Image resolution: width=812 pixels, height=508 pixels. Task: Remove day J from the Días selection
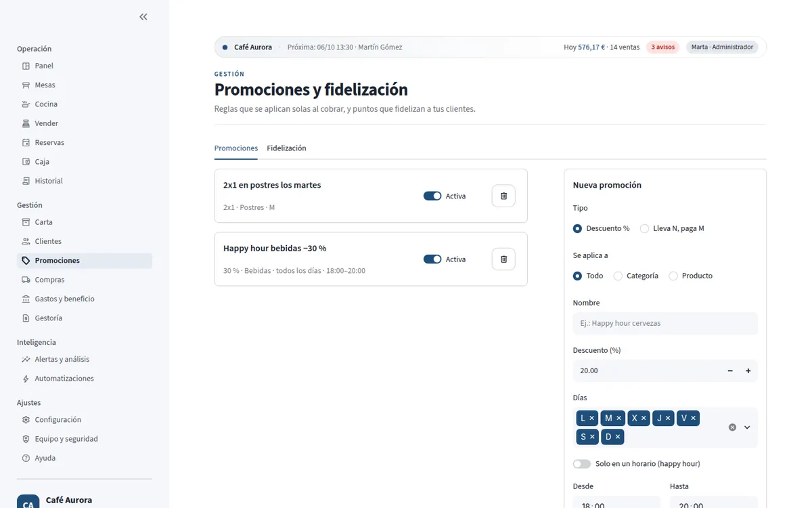click(x=668, y=419)
